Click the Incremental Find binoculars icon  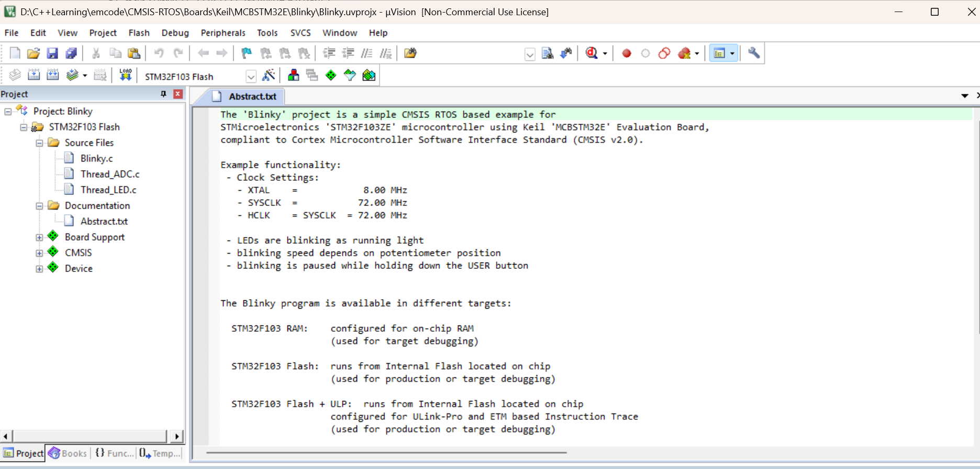pos(566,53)
